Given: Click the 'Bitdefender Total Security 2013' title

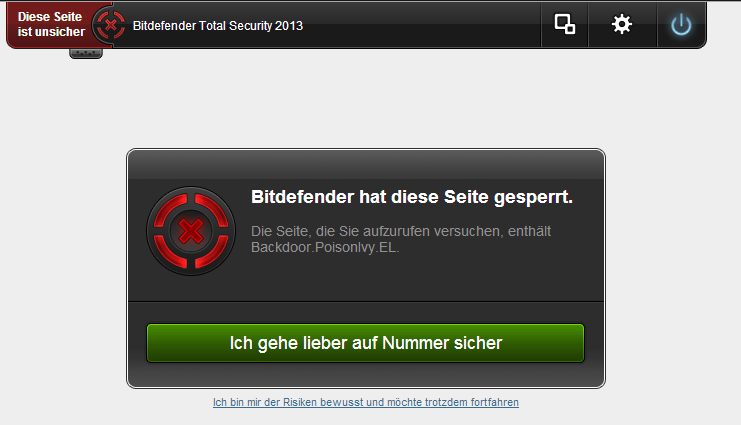Looking at the screenshot, I should pyautogui.click(x=218, y=26).
